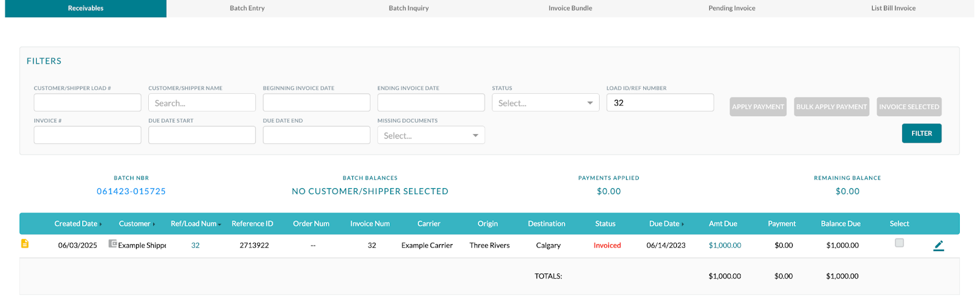The image size is (980, 302).
Task: Sort by Customer column arrow
Action: pyautogui.click(x=154, y=224)
